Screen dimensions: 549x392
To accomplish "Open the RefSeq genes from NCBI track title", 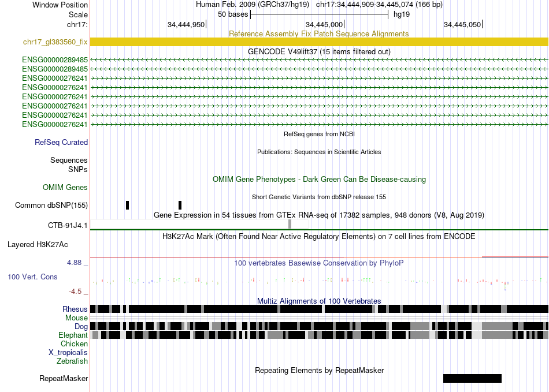I will pyautogui.click(x=319, y=134).
